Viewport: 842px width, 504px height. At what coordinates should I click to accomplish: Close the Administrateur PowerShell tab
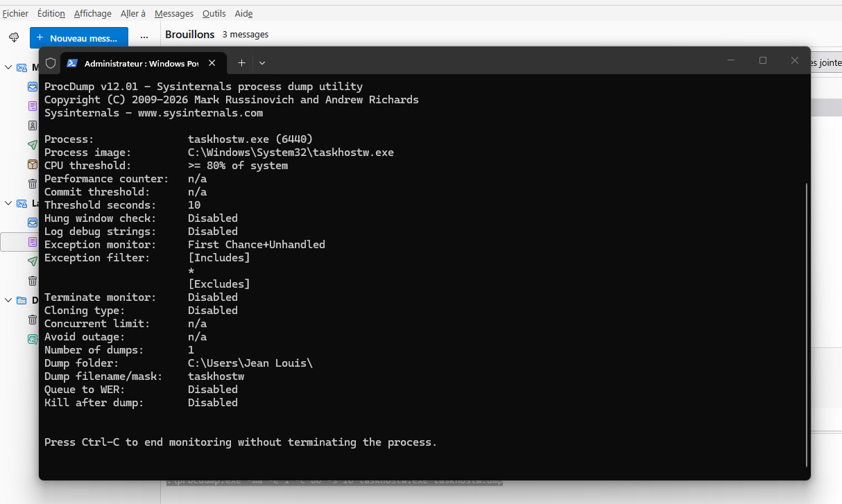coord(212,63)
